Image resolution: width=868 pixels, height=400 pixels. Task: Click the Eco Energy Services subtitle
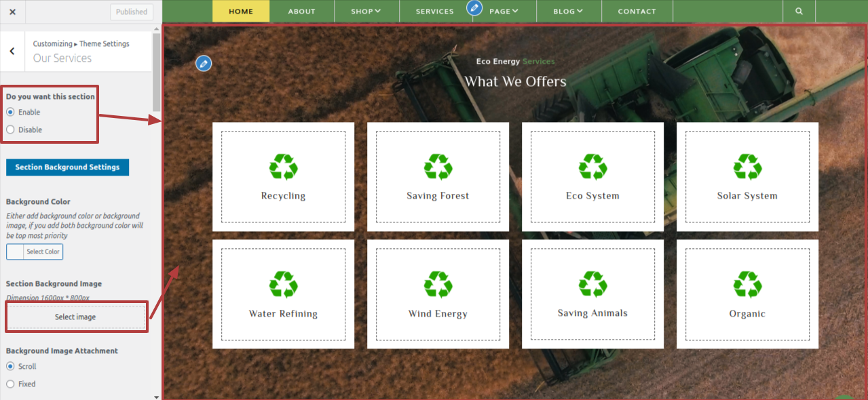point(515,62)
